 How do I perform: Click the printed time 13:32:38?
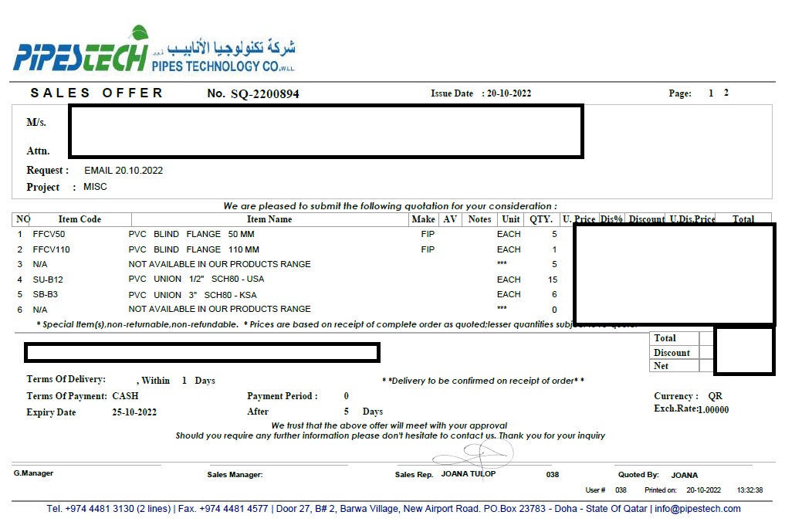[750, 490]
